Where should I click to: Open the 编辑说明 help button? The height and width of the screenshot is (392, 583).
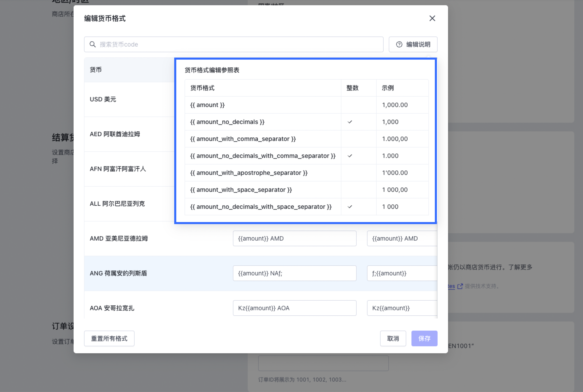pos(413,44)
